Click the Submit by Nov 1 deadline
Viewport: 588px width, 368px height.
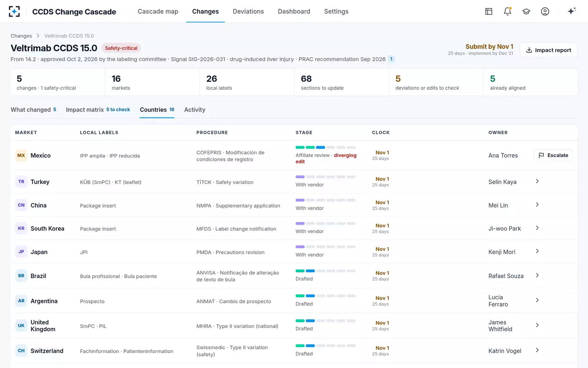[489, 47]
